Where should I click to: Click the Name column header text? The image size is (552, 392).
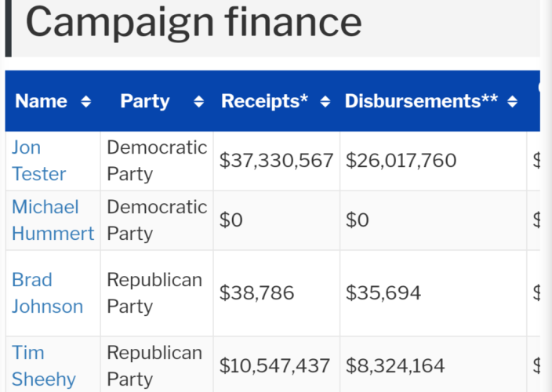[x=42, y=101]
